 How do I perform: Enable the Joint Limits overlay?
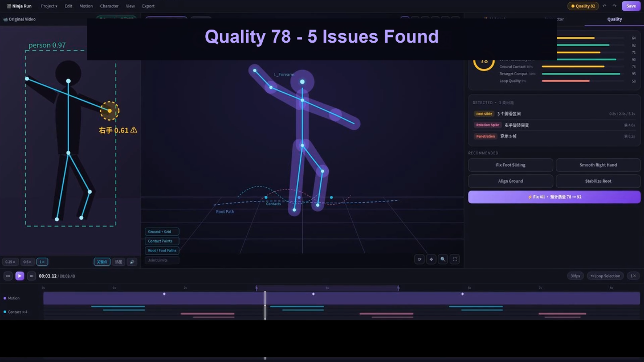[x=162, y=260]
